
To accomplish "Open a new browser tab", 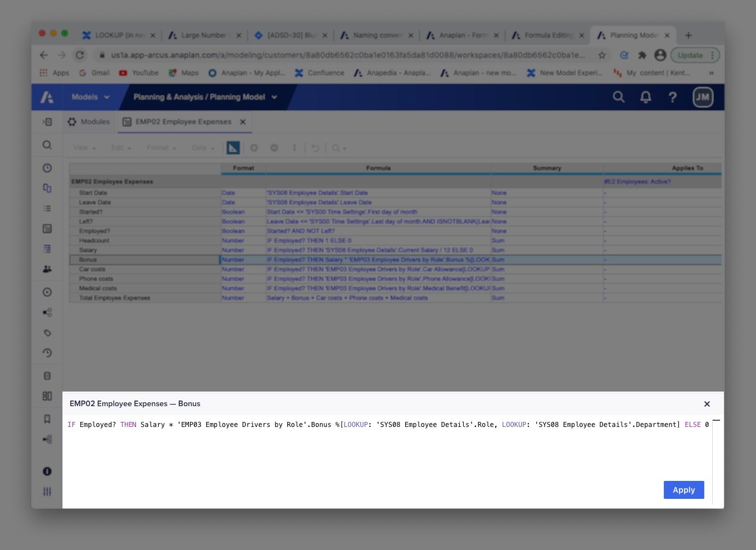I will tap(689, 35).
